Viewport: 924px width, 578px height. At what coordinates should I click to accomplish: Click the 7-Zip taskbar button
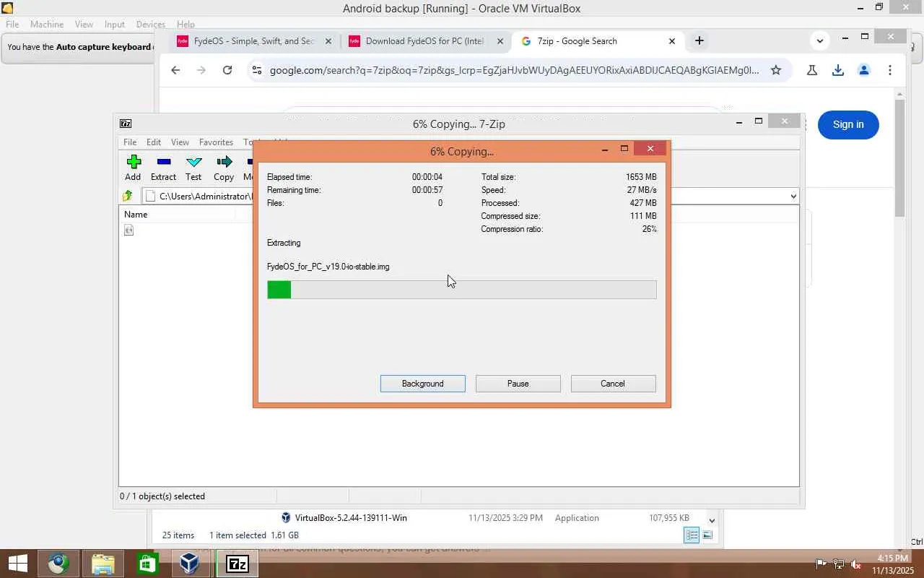pos(237,564)
